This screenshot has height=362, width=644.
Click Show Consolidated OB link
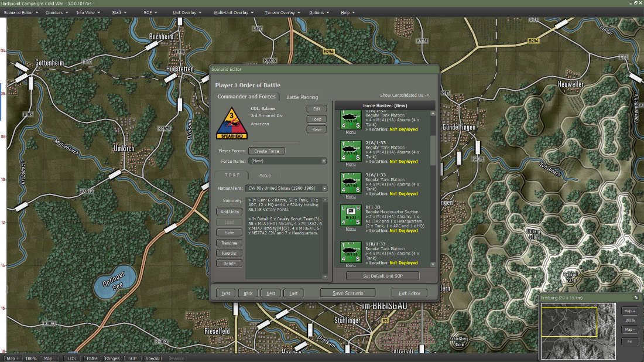(404, 95)
